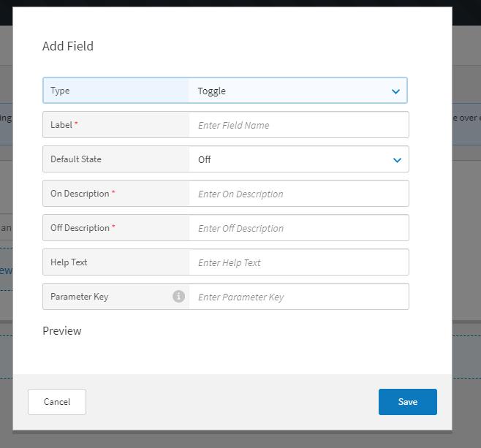481x448 pixels.
Task: Click into the Enter On Description field
Action: click(298, 194)
